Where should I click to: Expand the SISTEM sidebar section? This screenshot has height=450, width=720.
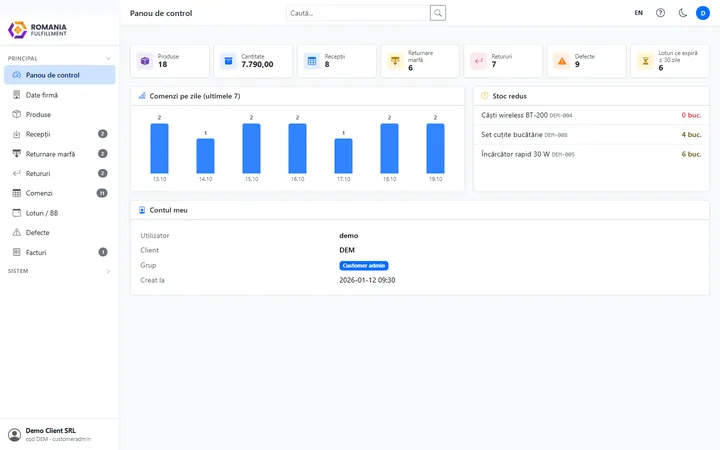tap(108, 271)
